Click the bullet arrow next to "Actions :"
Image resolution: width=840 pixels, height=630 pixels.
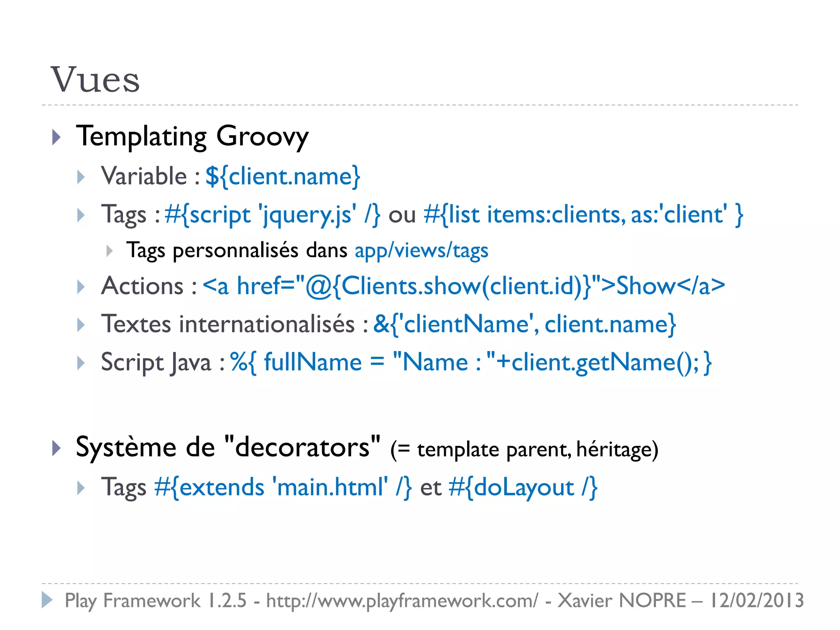(81, 287)
